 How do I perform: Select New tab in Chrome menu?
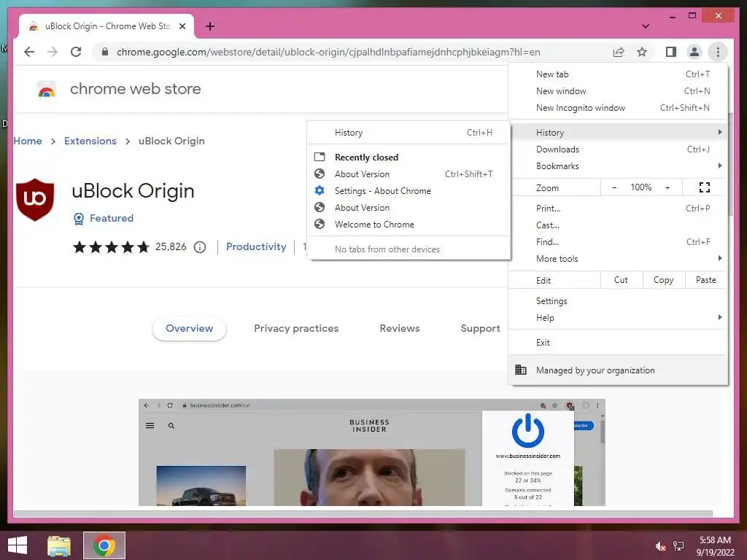(618, 74)
